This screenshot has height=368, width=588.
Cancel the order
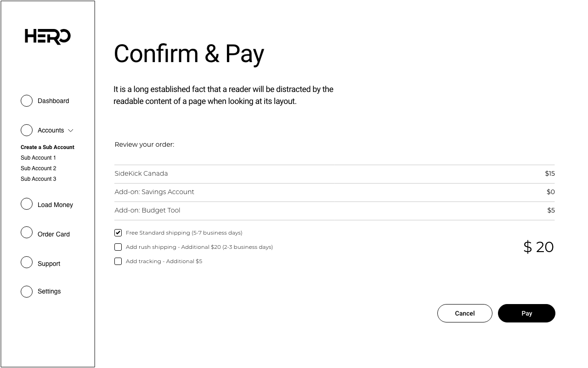point(464,313)
